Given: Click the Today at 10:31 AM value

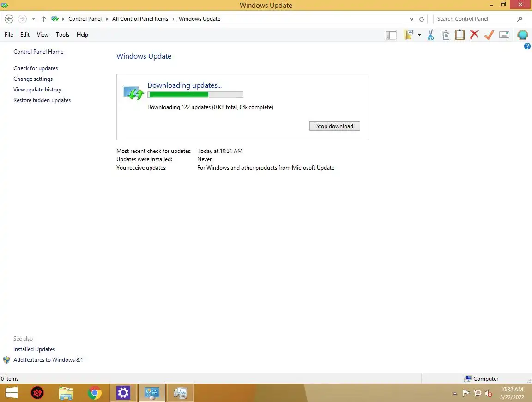Looking at the screenshot, I should tap(220, 151).
